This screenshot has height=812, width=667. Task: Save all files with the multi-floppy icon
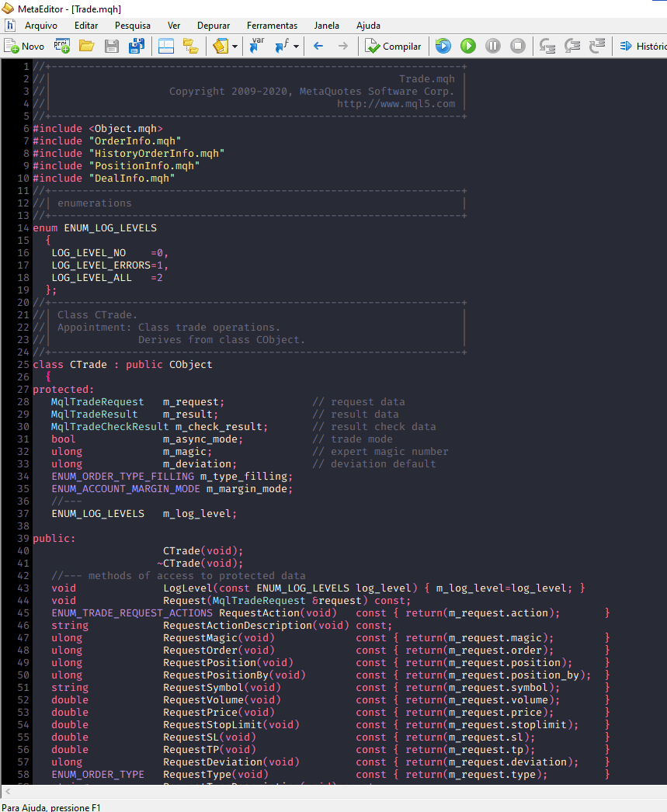pyautogui.click(x=137, y=46)
